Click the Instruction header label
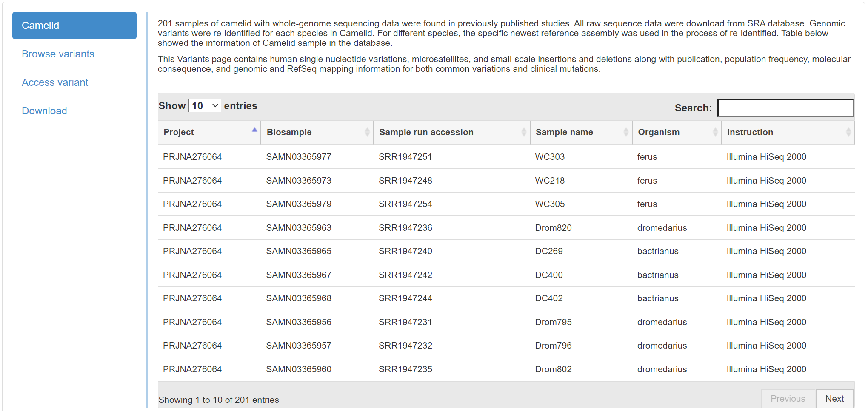The width and height of the screenshot is (868, 411). [750, 132]
